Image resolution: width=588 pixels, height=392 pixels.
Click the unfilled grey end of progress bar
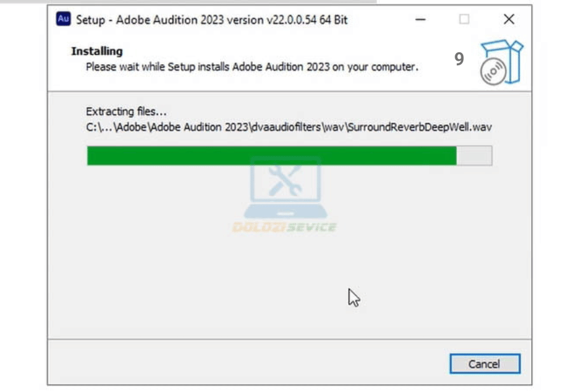tap(474, 155)
